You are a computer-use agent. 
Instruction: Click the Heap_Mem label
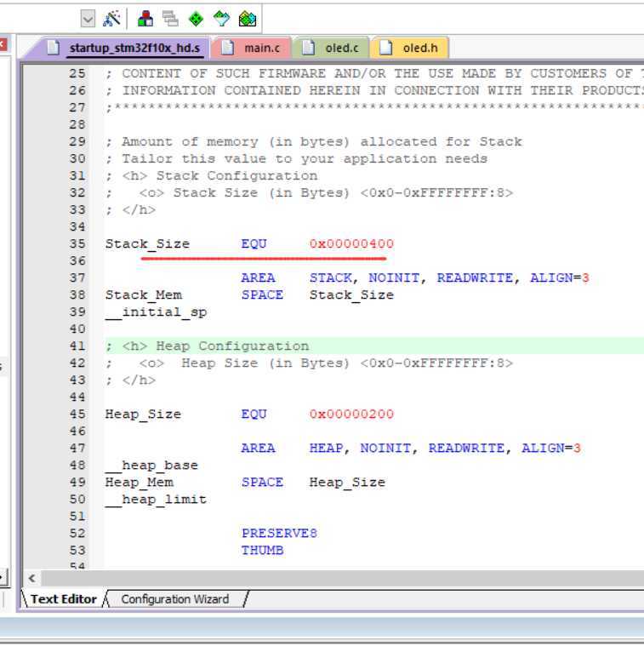coord(140,483)
